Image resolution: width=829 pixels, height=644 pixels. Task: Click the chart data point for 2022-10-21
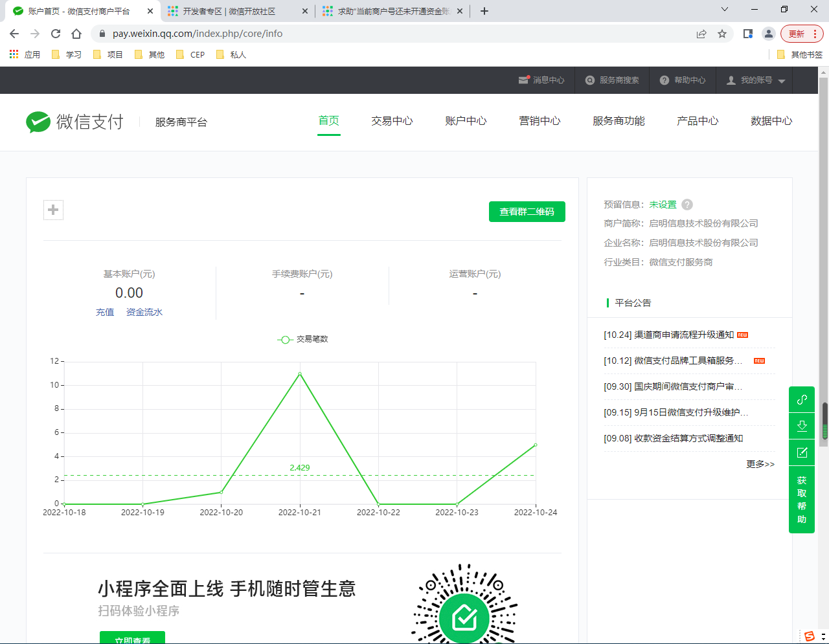300,373
